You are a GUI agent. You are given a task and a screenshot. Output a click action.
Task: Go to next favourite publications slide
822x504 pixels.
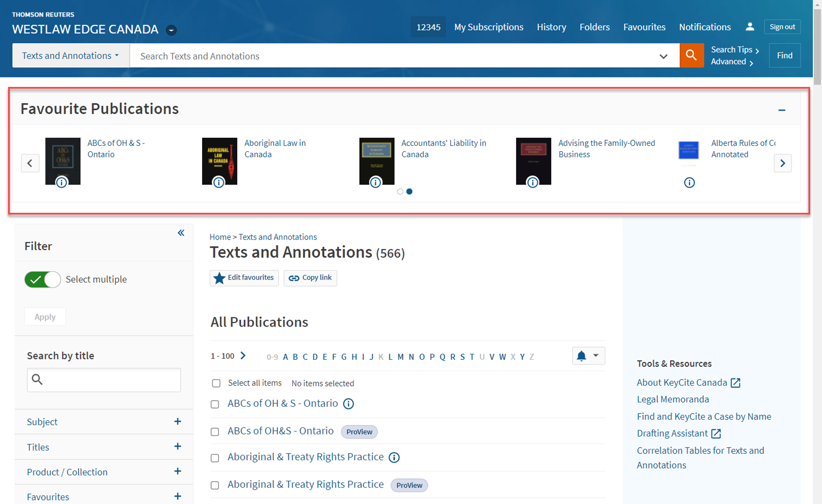[x=782, y=163]
